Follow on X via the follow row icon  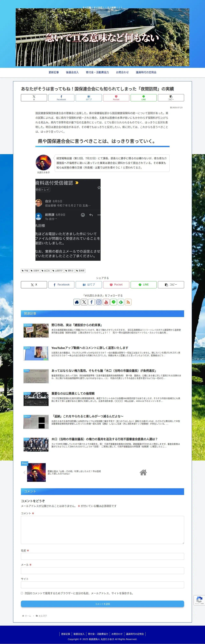84,302
